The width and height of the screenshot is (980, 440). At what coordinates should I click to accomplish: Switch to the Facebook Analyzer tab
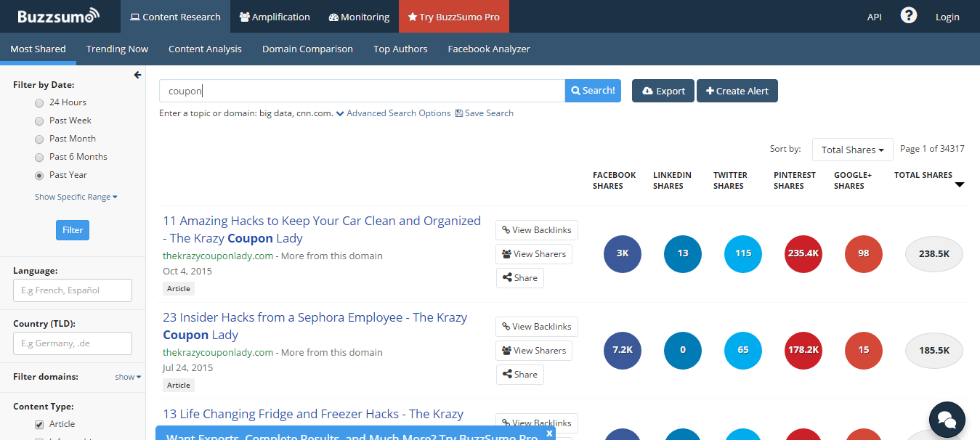[489, 49]
